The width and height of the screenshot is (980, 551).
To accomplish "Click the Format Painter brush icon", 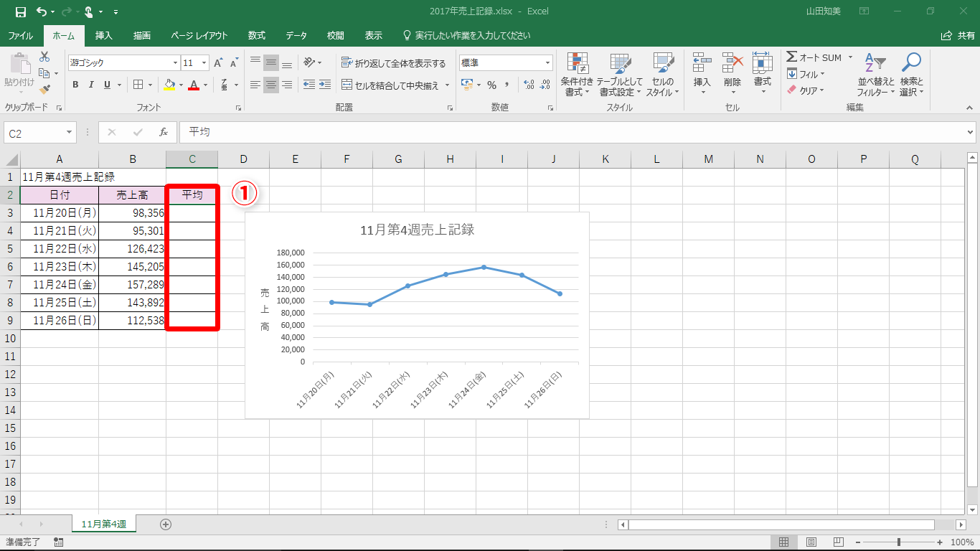I will point(44,90).
